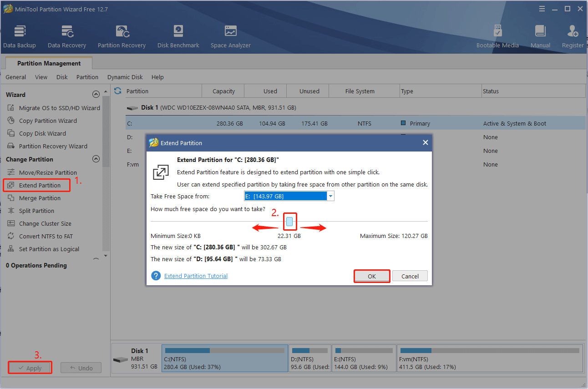Confirm with the OK button
Screen dimensions: 588x389
372,276
